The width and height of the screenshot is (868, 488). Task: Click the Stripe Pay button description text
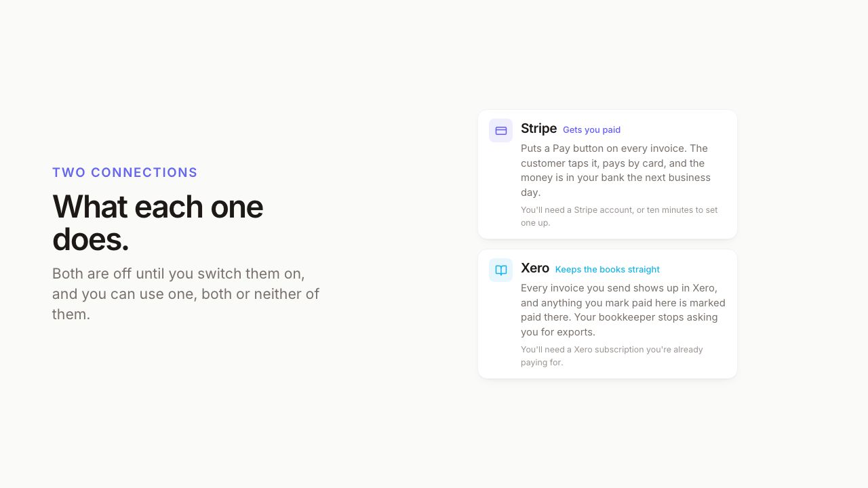pos(616,170)
